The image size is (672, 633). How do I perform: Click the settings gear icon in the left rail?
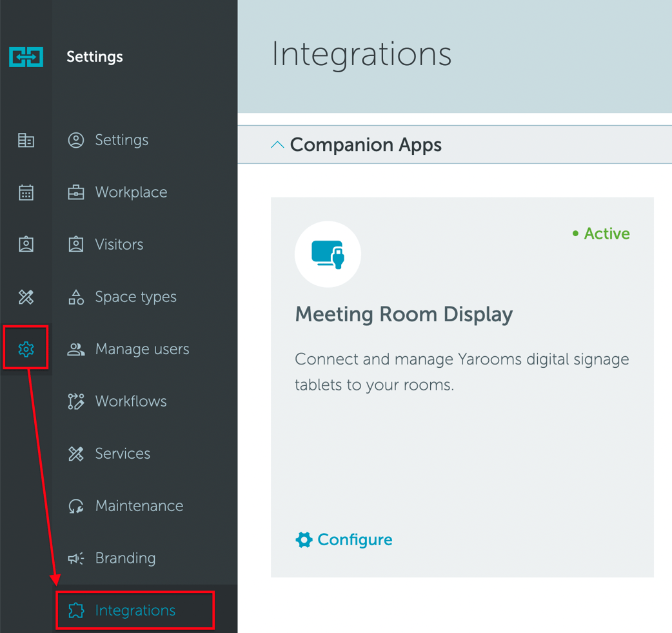[x=26, y=349]
